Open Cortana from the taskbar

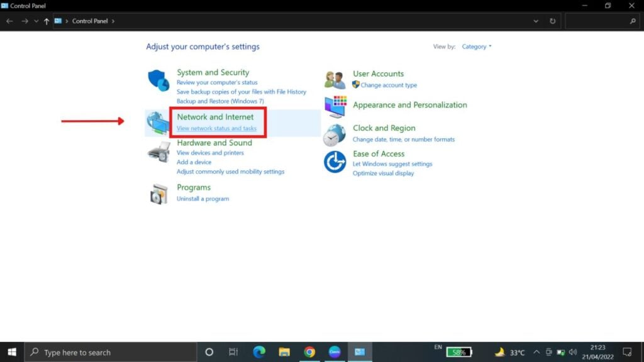[209, 352]
